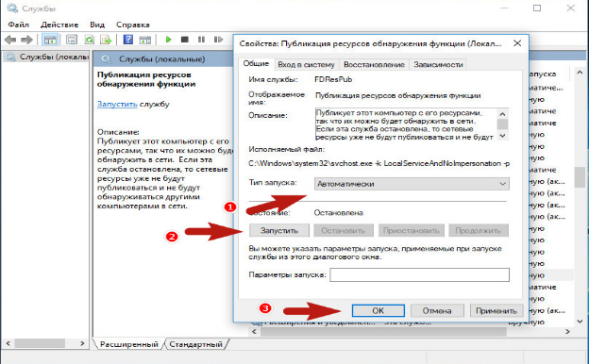Switch to the Зависимости tab
The height and width of the screenshot is (364, 589).
[438, 64]
